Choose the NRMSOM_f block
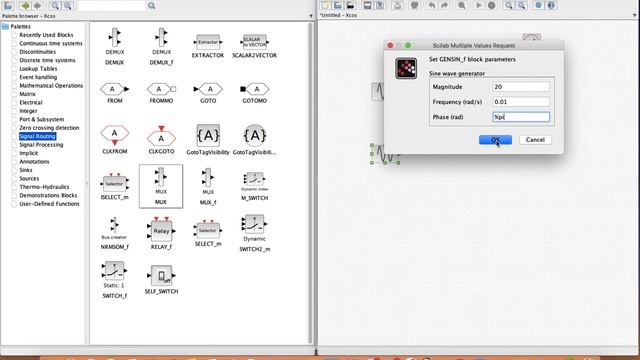 tap(115, 233)
